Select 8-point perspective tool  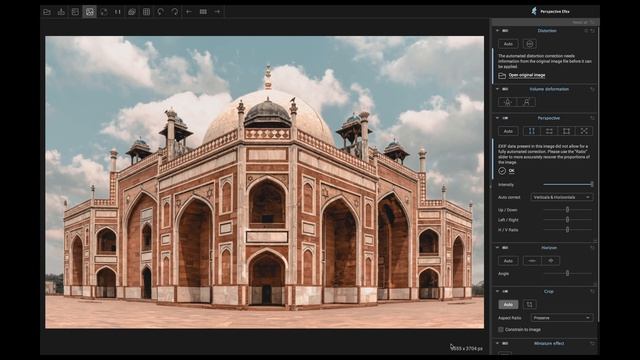(x=584, y=131)
